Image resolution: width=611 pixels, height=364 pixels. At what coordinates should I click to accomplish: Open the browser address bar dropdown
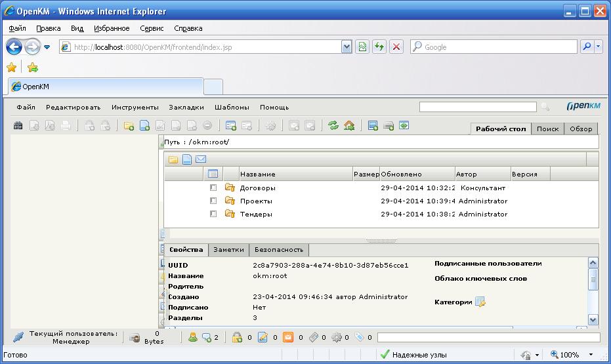click(347, 47)
